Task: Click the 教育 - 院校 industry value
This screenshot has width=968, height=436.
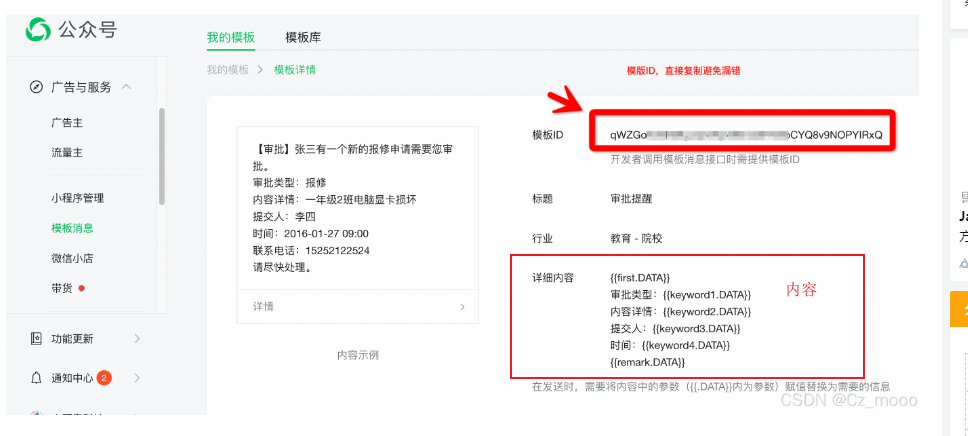Action: point(636,238)
